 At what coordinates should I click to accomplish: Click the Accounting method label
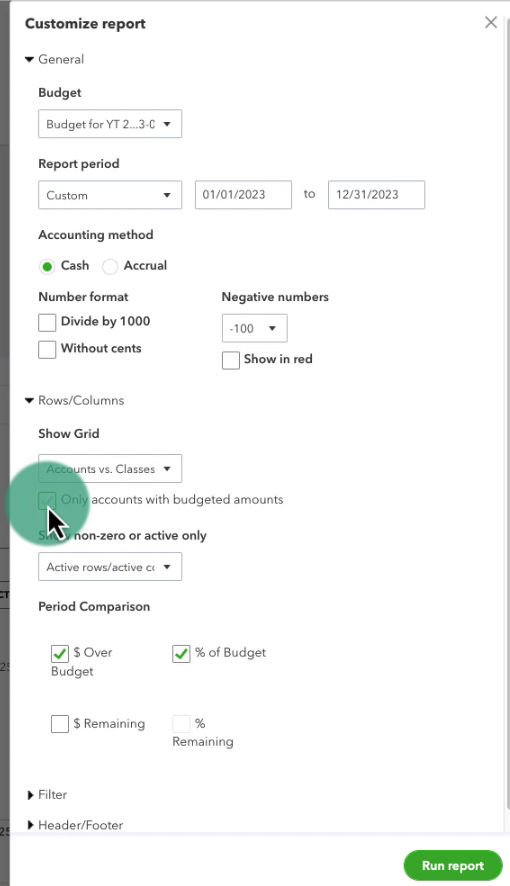96,235
